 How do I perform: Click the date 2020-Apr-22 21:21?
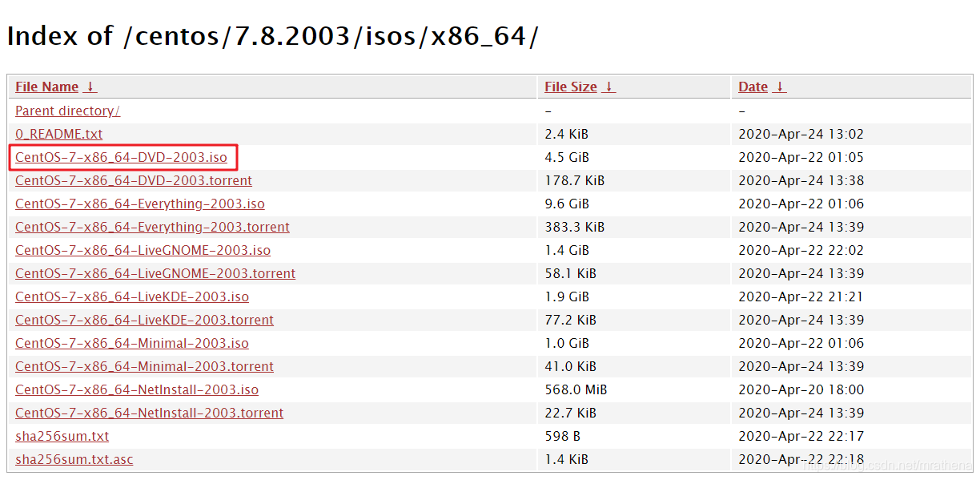[801, 296]
